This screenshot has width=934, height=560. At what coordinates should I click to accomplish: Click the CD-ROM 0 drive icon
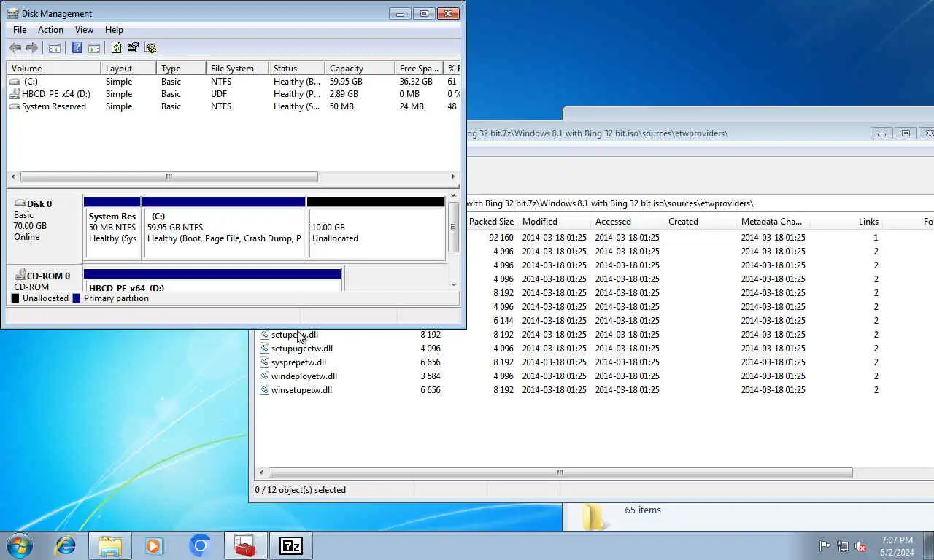(20, 276)
